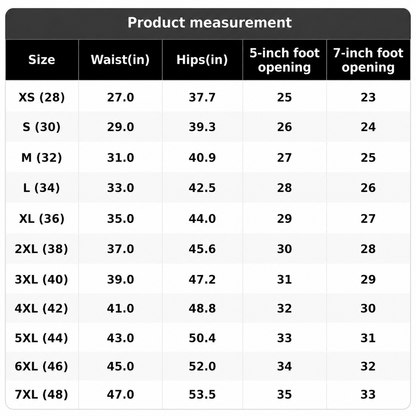Select the 5XL (44) size cell

(42, 338)
